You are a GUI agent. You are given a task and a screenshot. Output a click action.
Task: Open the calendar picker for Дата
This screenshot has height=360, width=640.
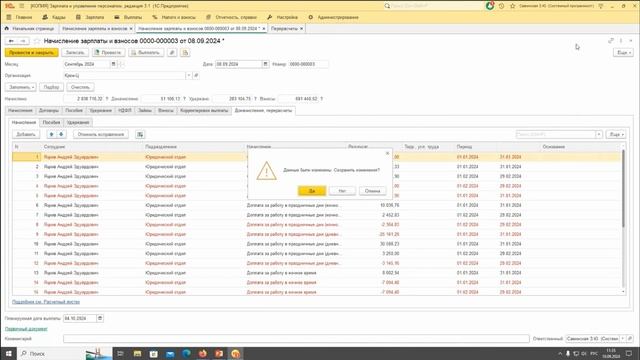pos(265,64)
